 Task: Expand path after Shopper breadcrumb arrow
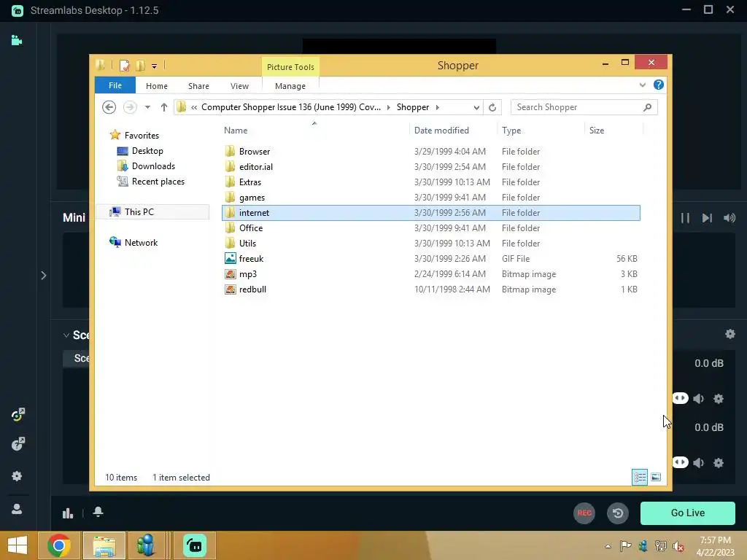[x=438, y=107]
